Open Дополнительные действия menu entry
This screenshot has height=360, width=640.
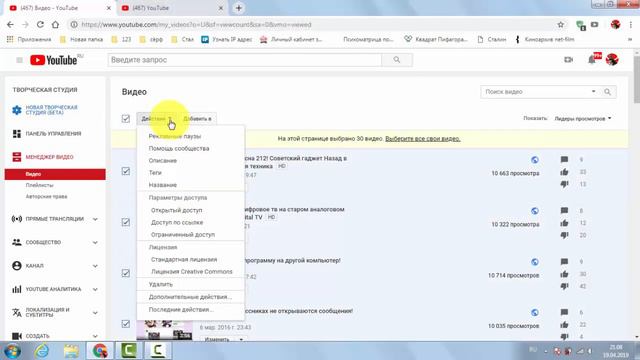click(x=191, y=297)
